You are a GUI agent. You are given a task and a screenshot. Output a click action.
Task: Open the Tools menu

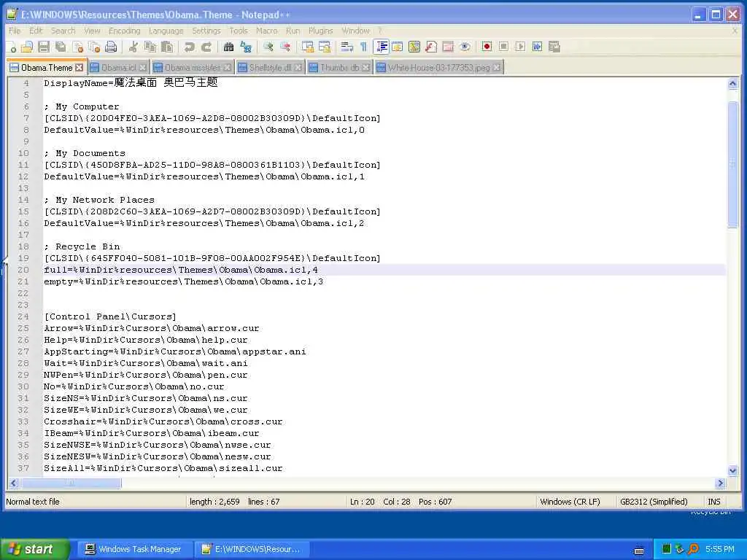coord(239,31)
